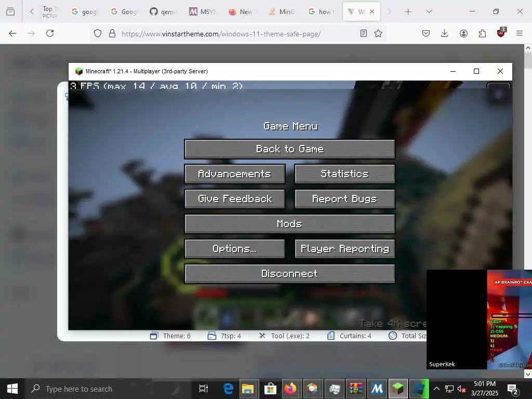532x399 pixels.
Task: Switch to the MSYS tab
Action: (203, 11)
